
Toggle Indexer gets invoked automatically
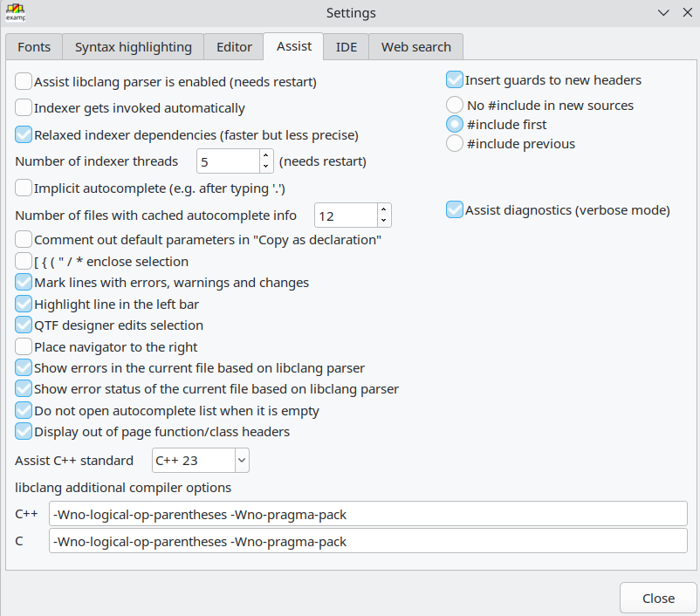pyautogui.click(x=24, y=108)
